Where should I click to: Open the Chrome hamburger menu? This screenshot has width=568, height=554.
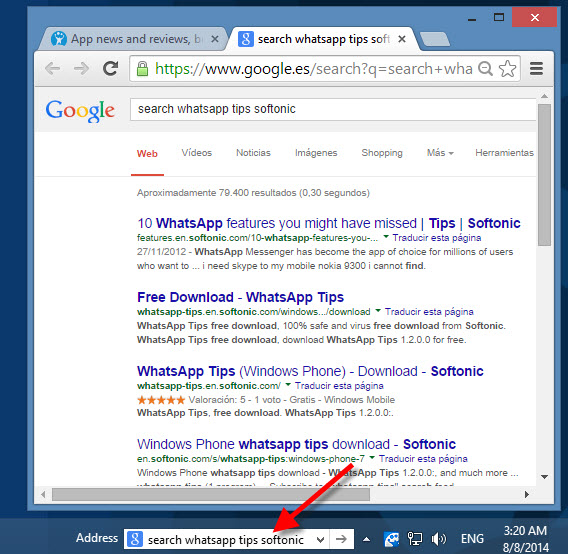(536, 68)
